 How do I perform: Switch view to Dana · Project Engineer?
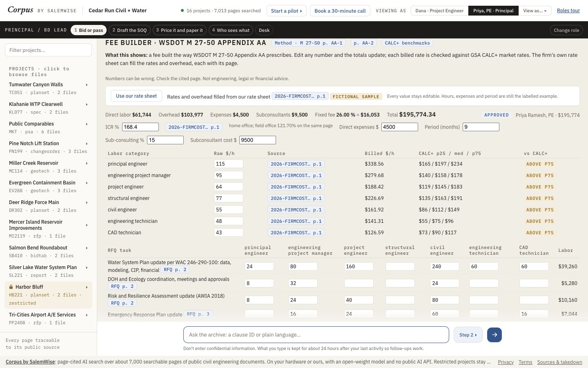pyautogui.click(x=439, y=11)
